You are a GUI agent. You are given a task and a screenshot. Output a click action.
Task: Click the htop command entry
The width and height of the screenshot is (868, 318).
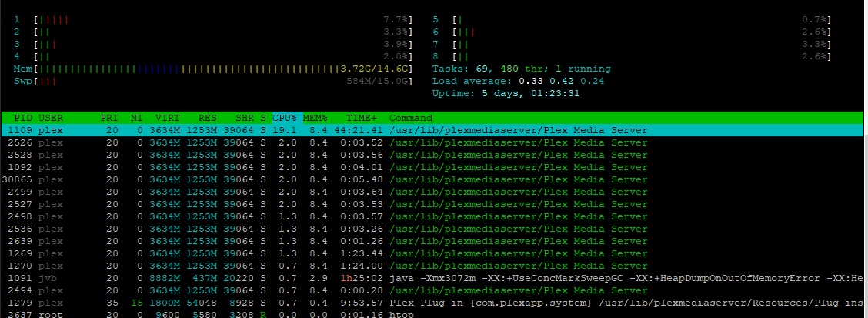[x=402, y=315]
